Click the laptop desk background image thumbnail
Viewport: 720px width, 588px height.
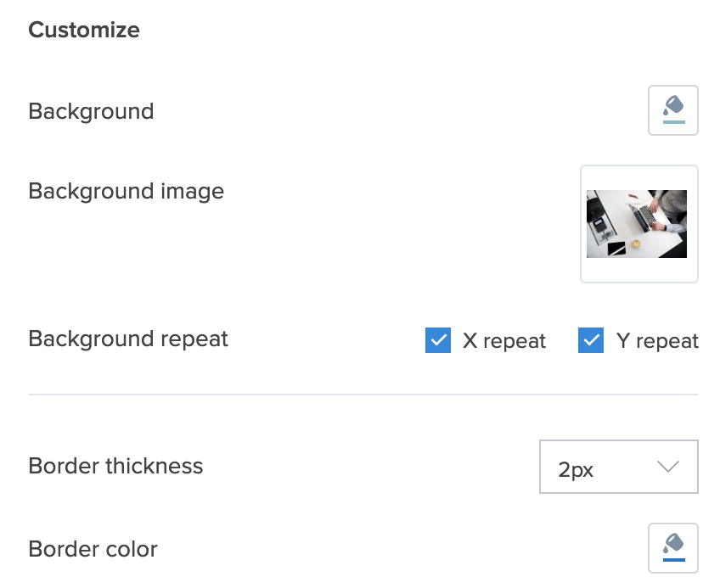tap(637, 224)
